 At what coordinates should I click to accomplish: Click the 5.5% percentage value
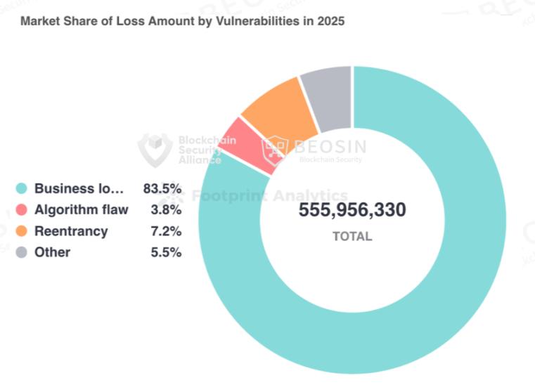tap(166, 252)
